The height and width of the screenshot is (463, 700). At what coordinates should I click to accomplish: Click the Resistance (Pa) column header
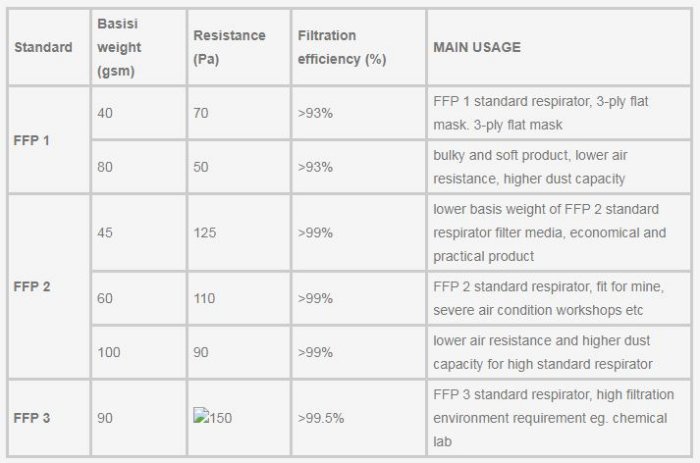(x=229, y=48)
